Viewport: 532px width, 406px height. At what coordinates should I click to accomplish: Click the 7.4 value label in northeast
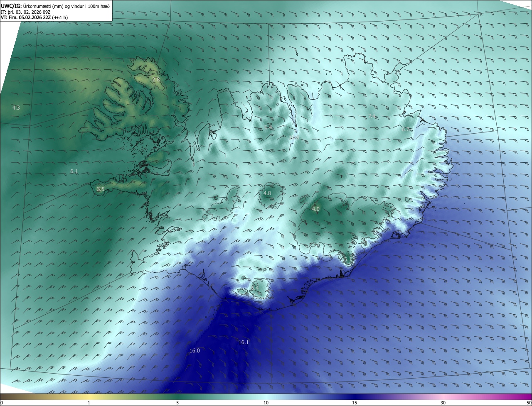(372, 116)
